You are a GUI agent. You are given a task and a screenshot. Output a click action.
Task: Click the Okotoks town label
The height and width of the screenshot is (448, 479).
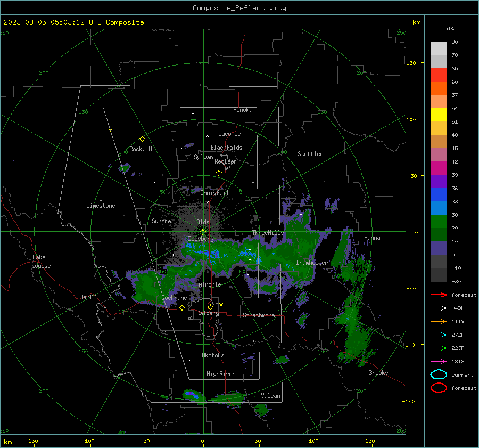[213, 355]
